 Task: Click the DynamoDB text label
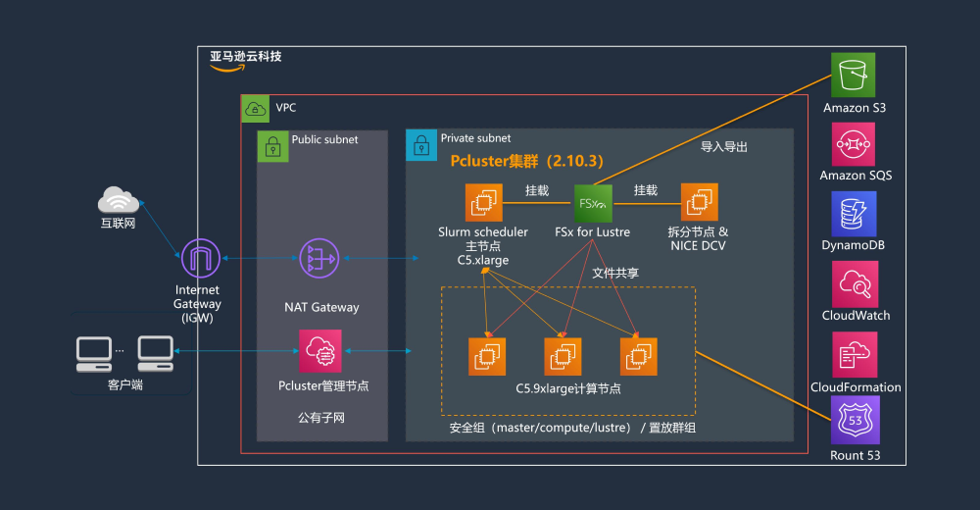(854, 245)
